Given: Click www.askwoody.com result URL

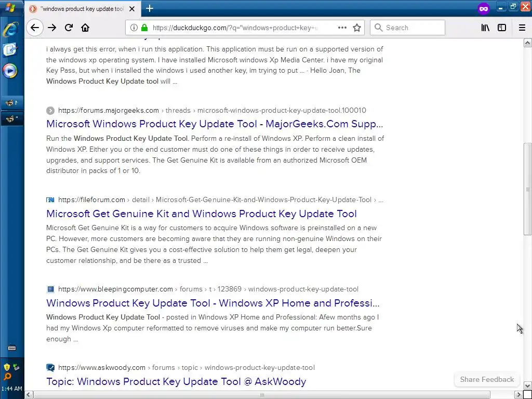Looking at the screenshot, I should (x=102, y=367).
